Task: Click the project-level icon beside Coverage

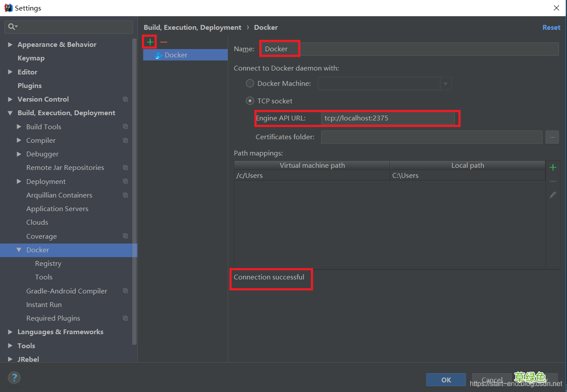Action: (x=126, y=236)
